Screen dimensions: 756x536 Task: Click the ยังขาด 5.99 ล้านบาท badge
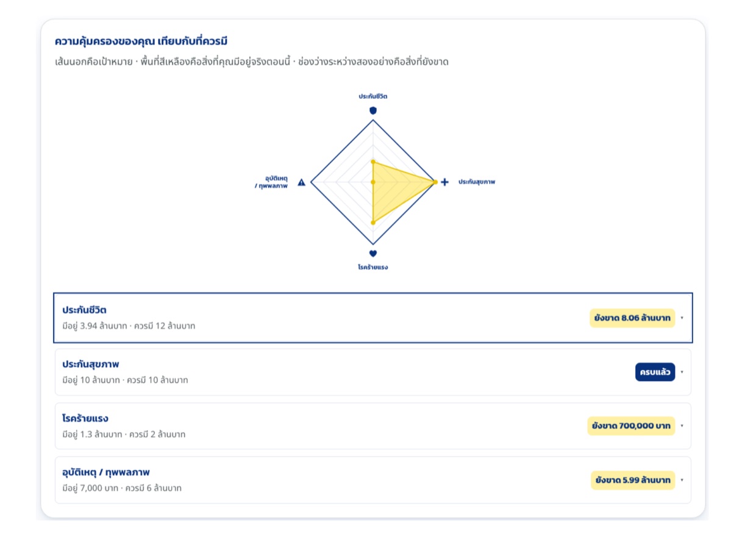tap(633, 480)
